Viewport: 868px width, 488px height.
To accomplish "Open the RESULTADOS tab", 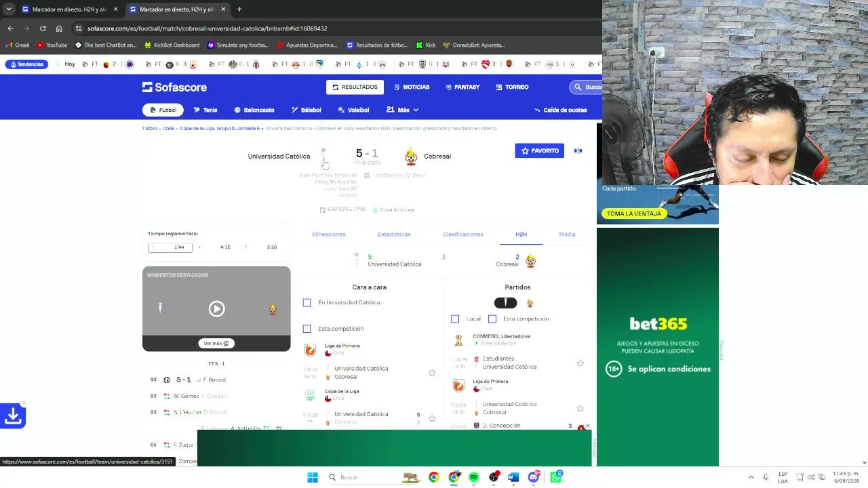I will (x=355, y=87).
